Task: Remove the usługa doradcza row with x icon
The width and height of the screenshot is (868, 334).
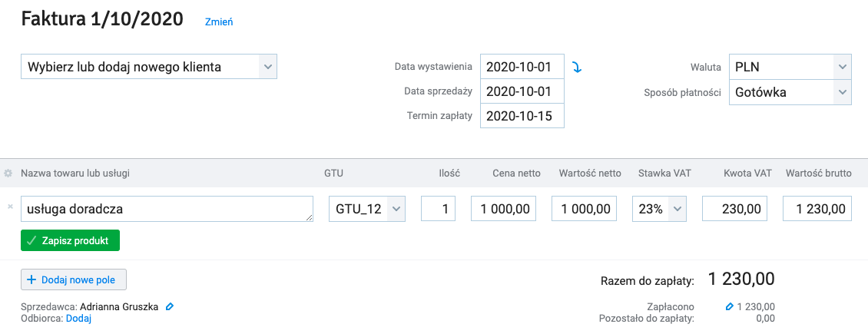Action: [10, 207]
